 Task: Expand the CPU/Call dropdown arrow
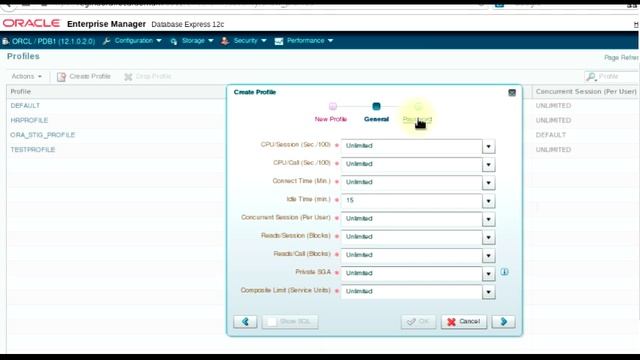[x=489, y=164]
